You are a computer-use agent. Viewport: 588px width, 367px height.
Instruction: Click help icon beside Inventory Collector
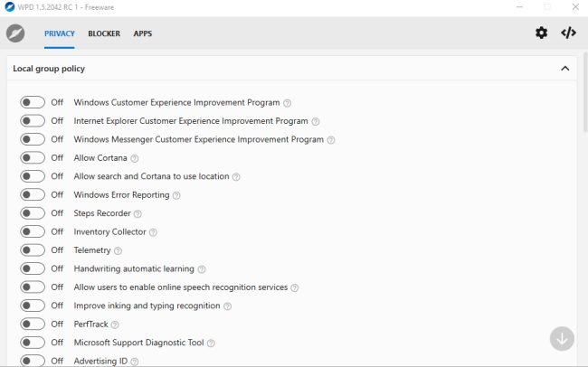point(153,232)
